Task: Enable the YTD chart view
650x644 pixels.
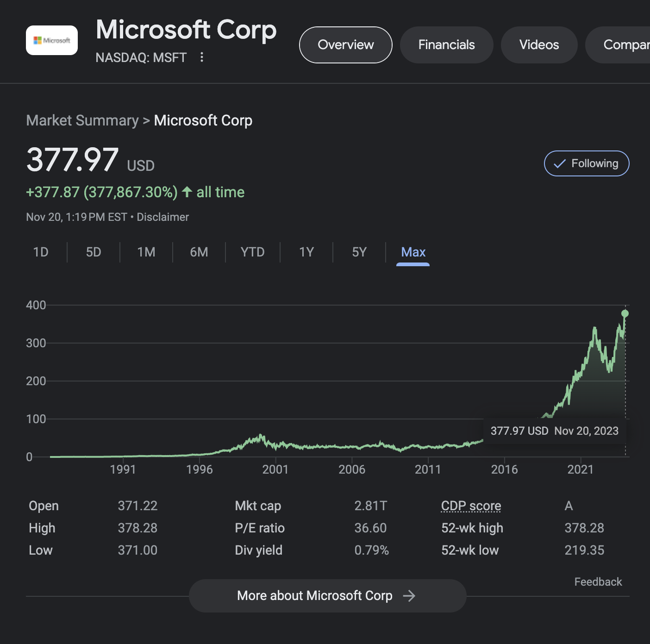Action: click(x=252, y=252)
